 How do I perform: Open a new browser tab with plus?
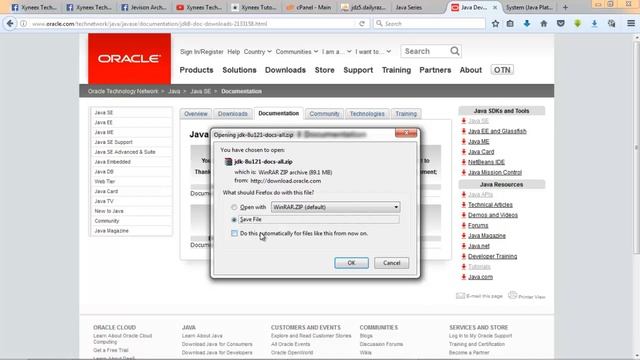[565, 7]
